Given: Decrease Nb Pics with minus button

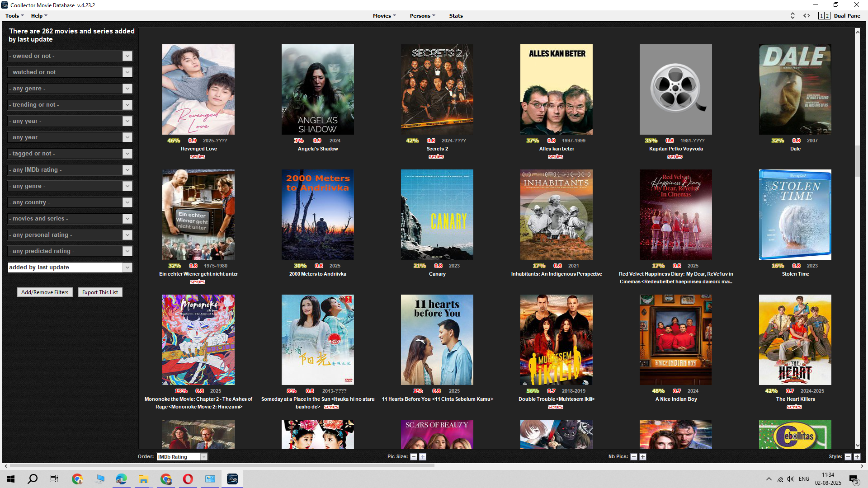Looking at the screenshot, I should tap(634, 457).
